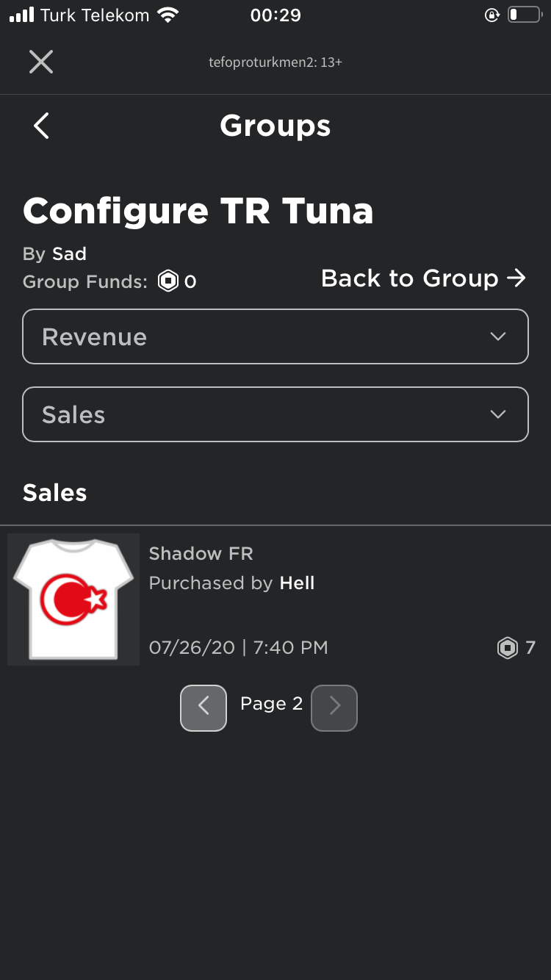Open the Turkish flag T-shirt thumbnail
Screen dimensions: 551x980
click(x=73, y=599)
